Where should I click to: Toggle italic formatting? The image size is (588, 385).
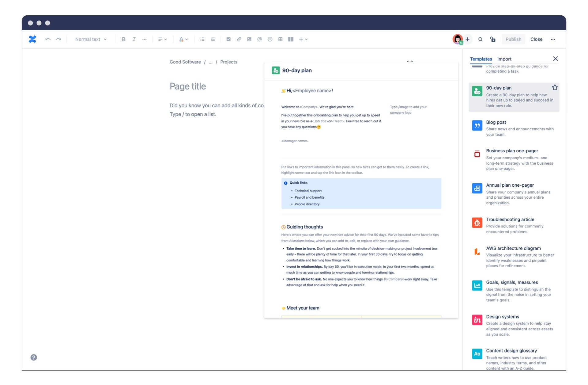point(134,39)
